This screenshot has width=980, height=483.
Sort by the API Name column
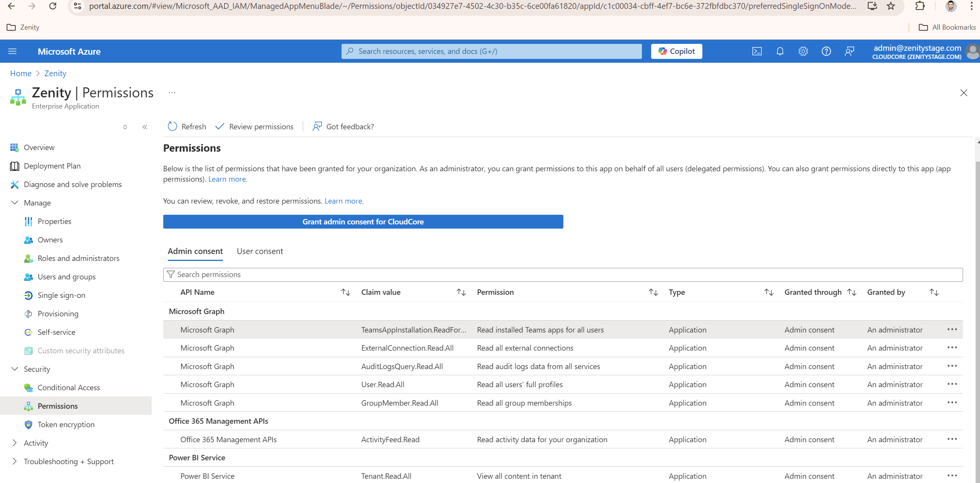[x=345, y=292]
